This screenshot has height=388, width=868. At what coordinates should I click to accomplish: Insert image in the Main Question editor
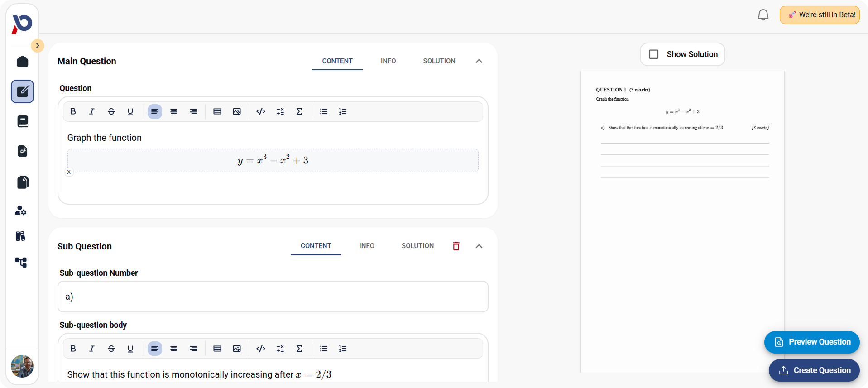(237, 111)
